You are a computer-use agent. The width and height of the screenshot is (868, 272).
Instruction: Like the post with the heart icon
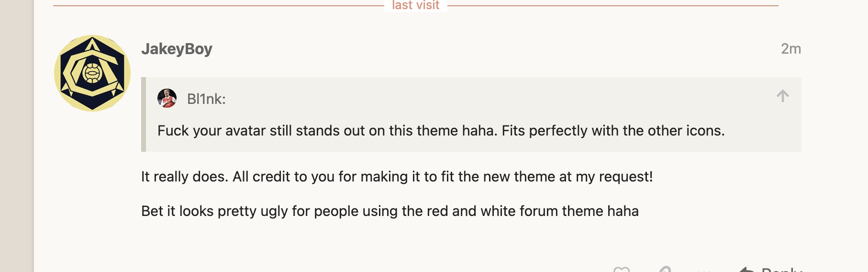tap(621, 270)
